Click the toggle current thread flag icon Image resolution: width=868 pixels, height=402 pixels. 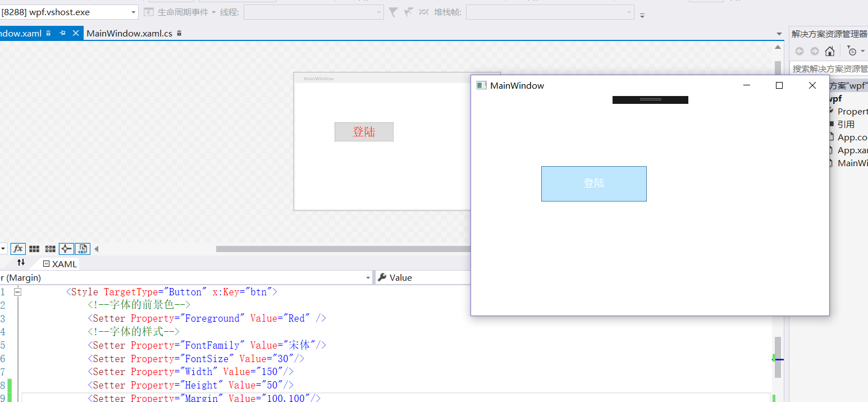424,12
